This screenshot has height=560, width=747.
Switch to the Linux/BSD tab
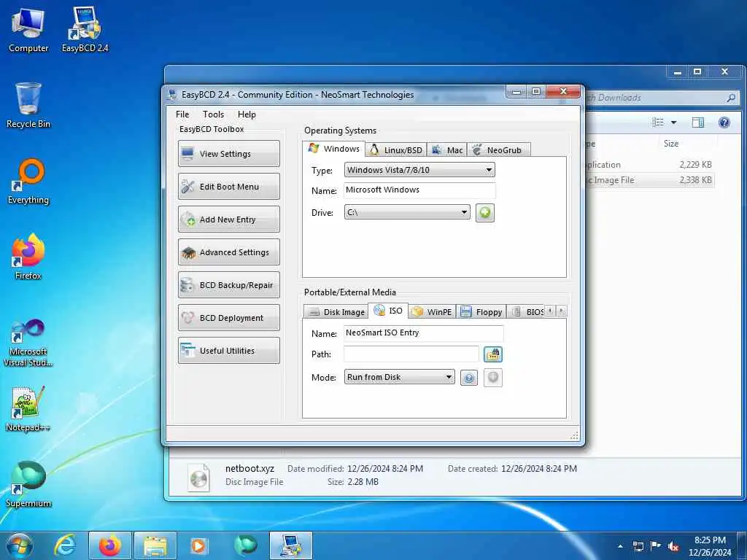(396, 150)
